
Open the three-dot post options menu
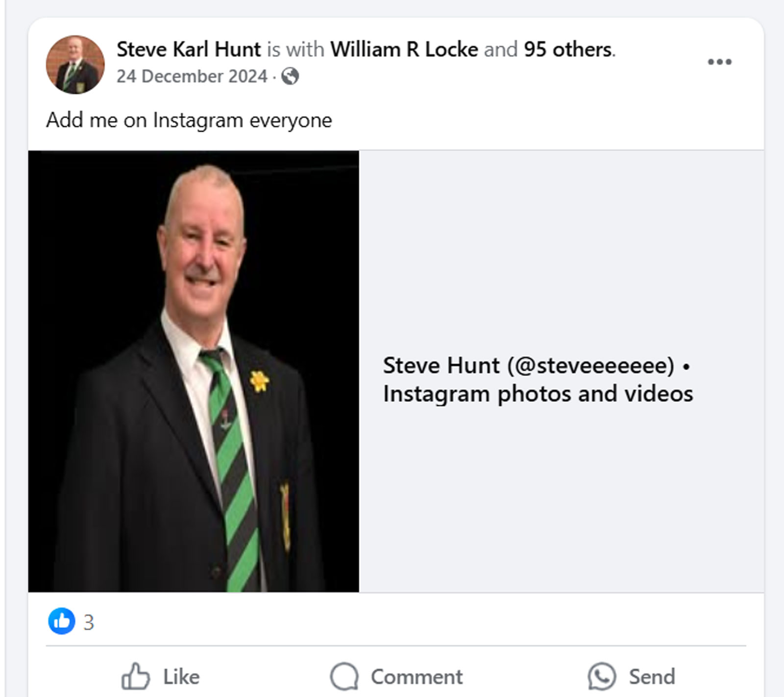coord(719,62)
